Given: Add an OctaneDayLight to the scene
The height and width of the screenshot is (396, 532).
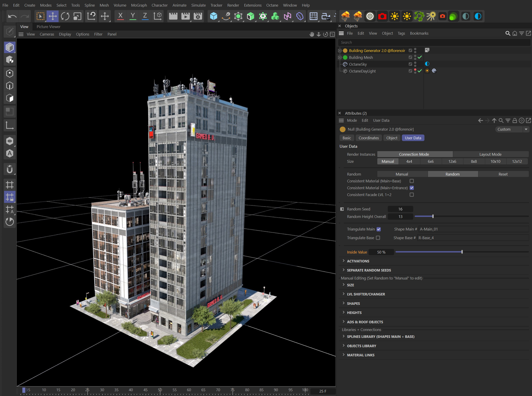Looking at the screenshot, I should 395,16.
